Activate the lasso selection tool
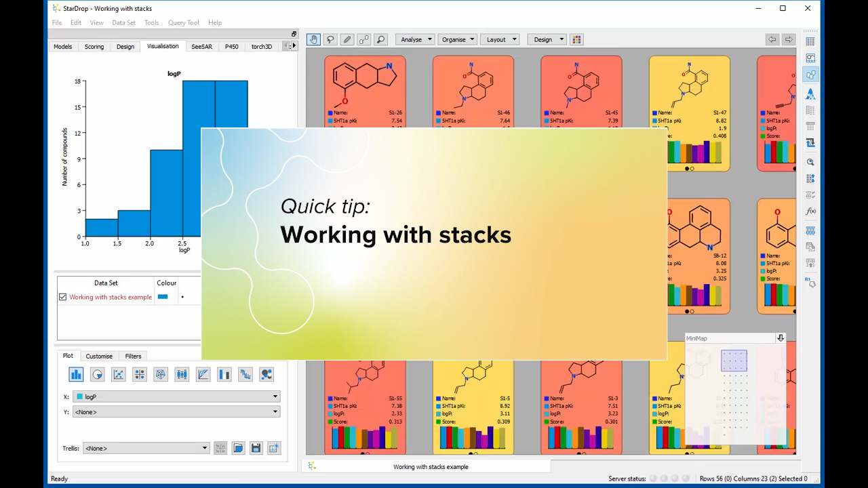Viewport: 868px width, 488px height. (x=330, y=39)
